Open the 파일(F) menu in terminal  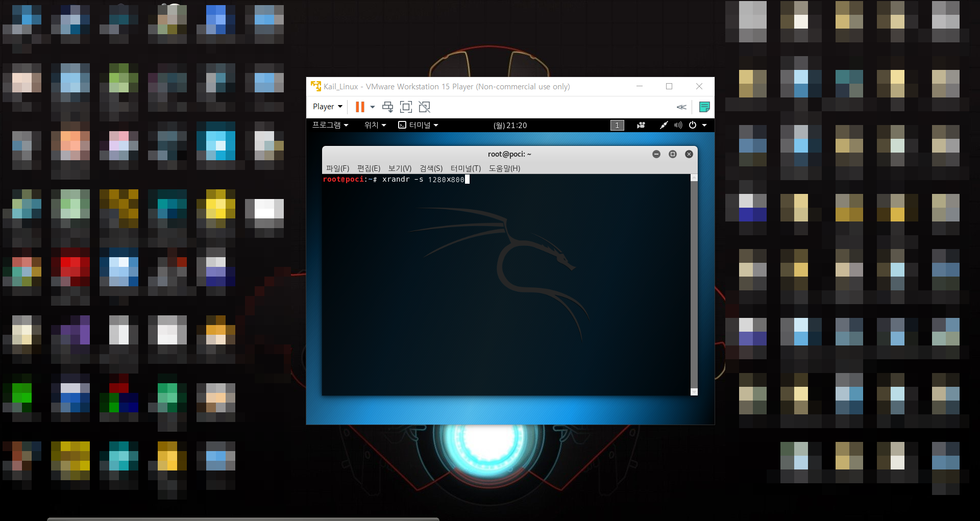[337, 168]
